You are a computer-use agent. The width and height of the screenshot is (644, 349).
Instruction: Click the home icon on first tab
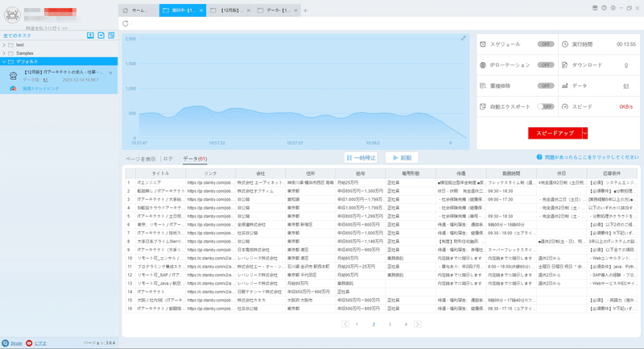[x=126, y=10]
